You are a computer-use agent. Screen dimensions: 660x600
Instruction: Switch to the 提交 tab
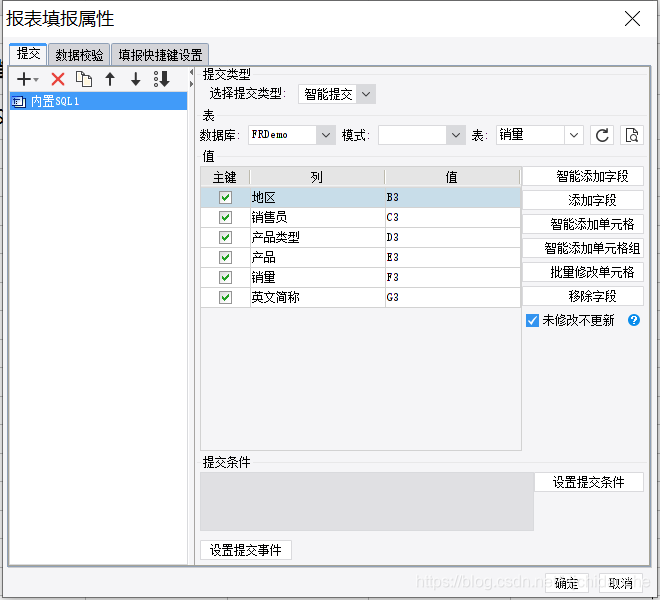28,54
